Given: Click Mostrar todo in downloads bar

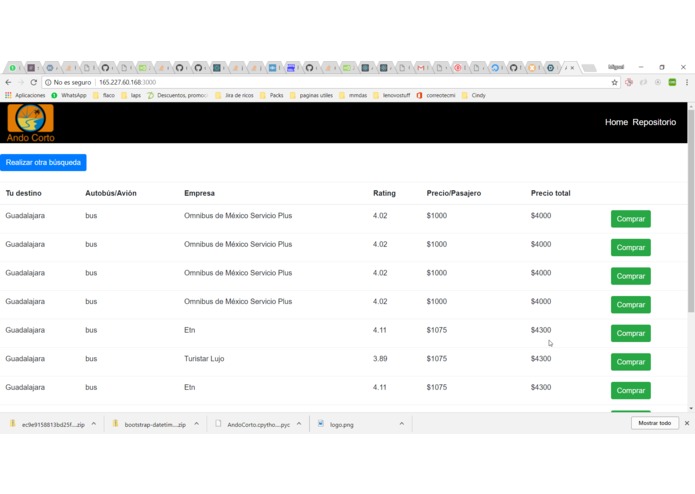Looking at the screenshot, I should tap(655, 424).
